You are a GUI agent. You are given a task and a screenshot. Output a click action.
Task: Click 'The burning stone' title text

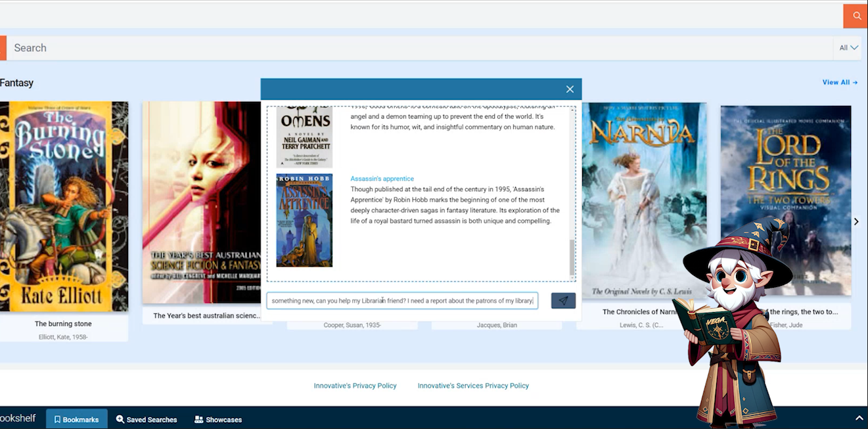[63, 324]
